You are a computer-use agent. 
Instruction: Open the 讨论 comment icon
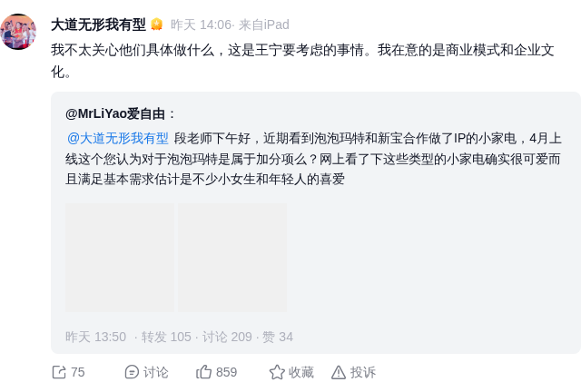pyautogui.click(x=132, y=372)
